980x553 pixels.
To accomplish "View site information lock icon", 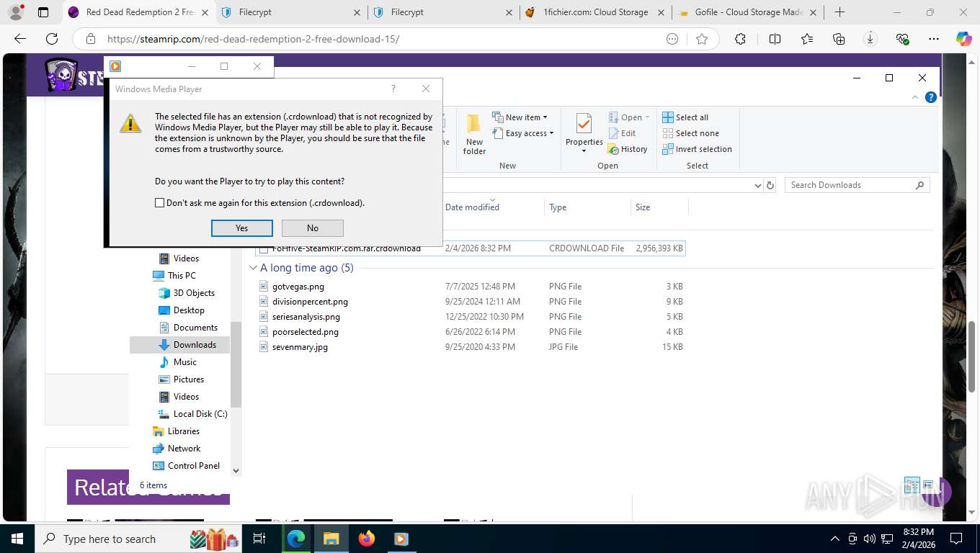I will (89, 39).
